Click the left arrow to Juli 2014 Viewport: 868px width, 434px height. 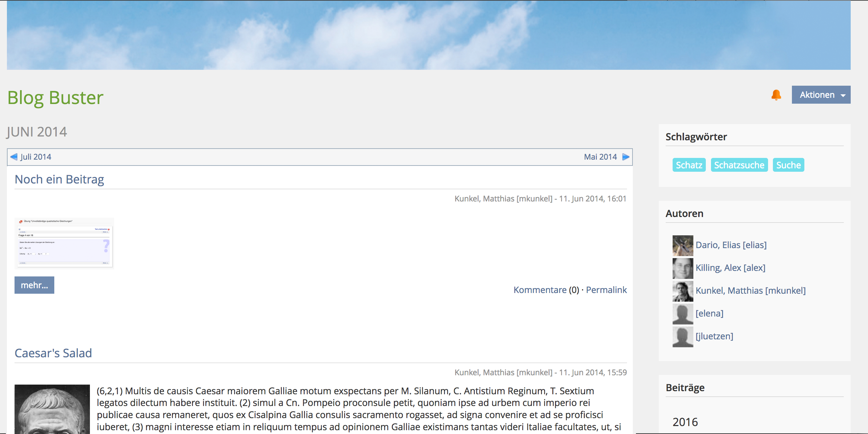tap(14, 157)
